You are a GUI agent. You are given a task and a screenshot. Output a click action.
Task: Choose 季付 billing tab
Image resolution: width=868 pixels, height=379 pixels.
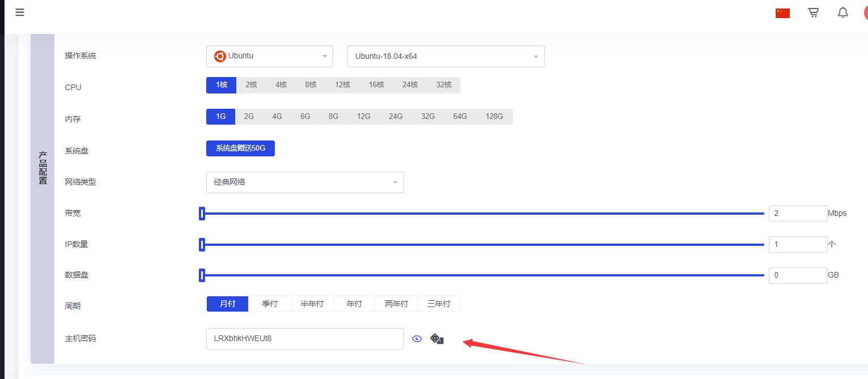point(270,304)
